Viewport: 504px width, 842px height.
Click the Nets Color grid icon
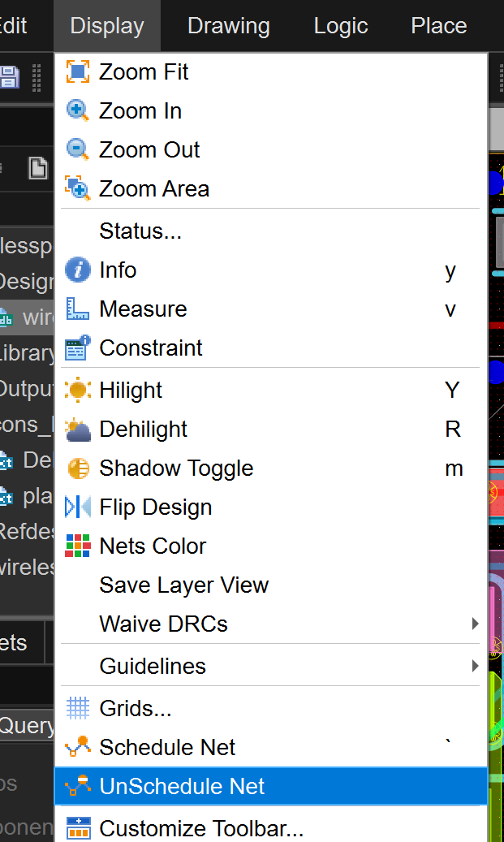pyautogui.click(x=78, y=546)
